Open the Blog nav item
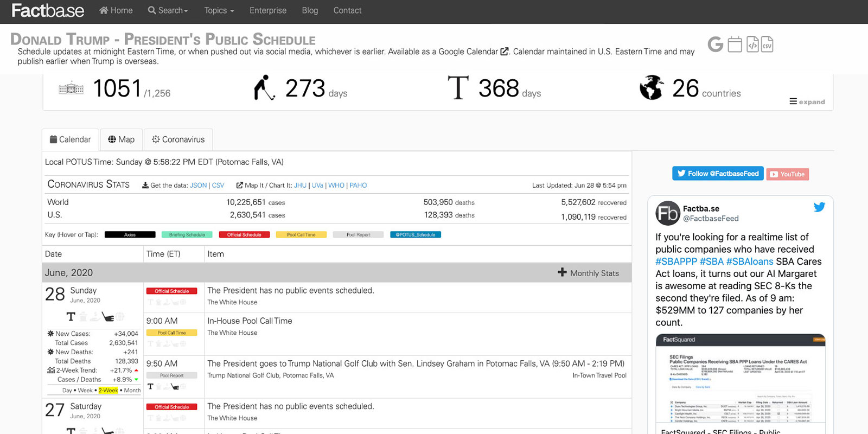The width and height of the screenshot is (868, 434). [310, 10]
